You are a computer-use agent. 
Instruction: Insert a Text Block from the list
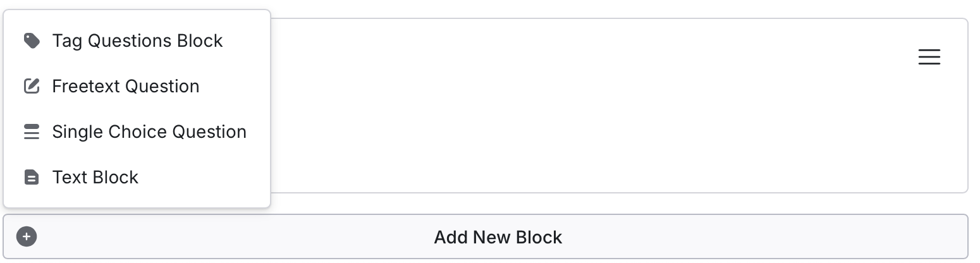click(137, 177)
